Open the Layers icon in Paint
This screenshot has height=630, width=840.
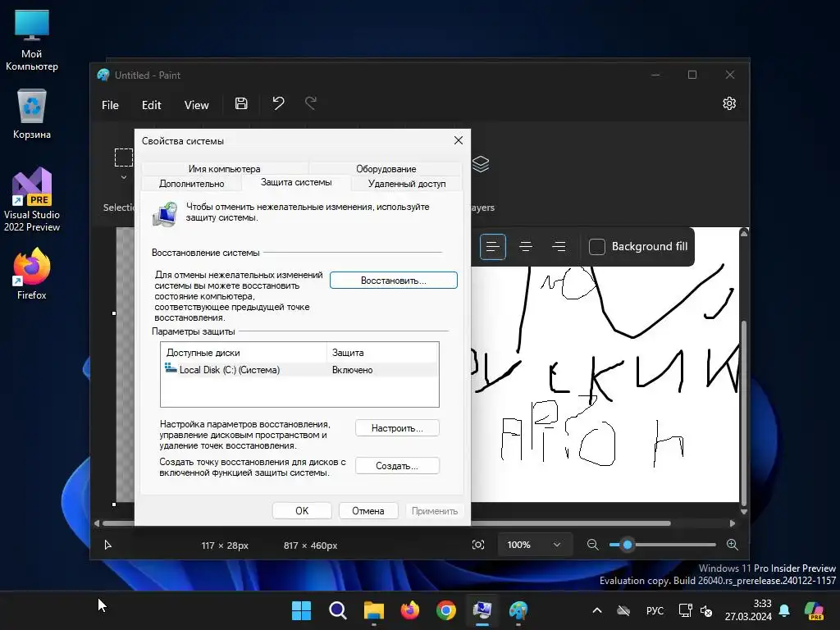(x=481, y=164)
